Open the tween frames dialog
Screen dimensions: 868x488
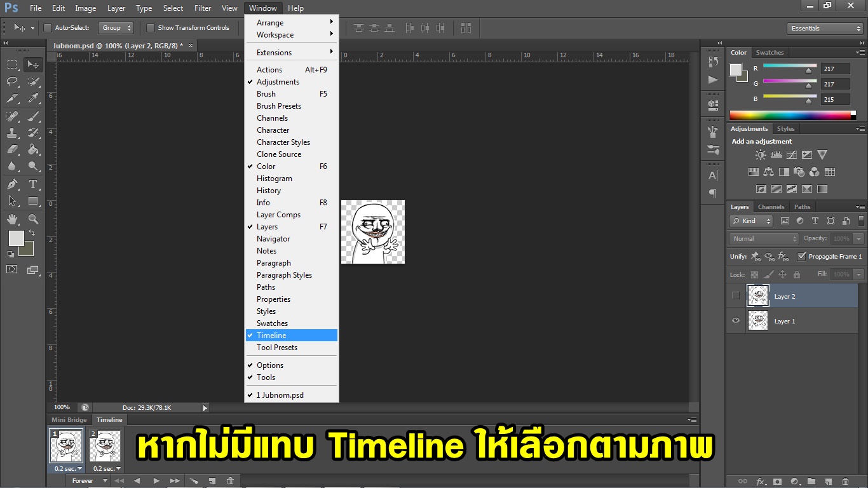pos(194,481)
